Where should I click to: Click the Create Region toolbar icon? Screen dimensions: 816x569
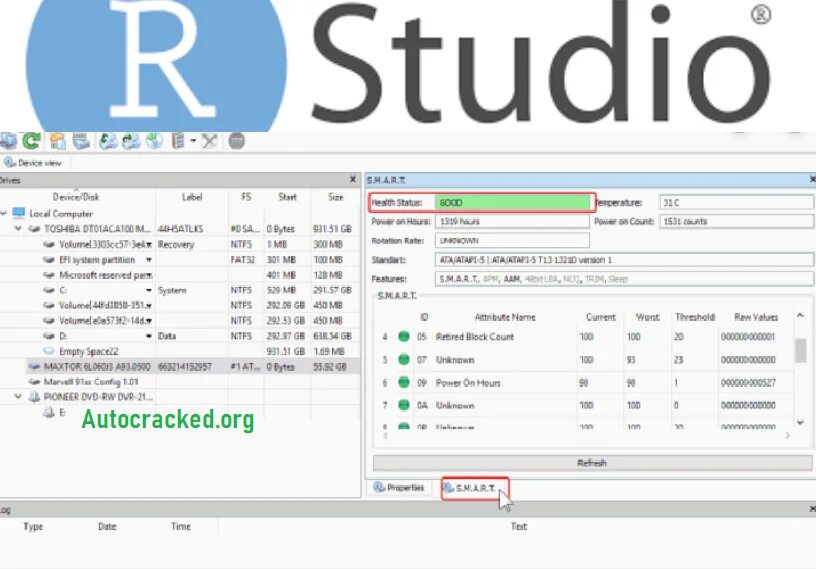(154, 141)
